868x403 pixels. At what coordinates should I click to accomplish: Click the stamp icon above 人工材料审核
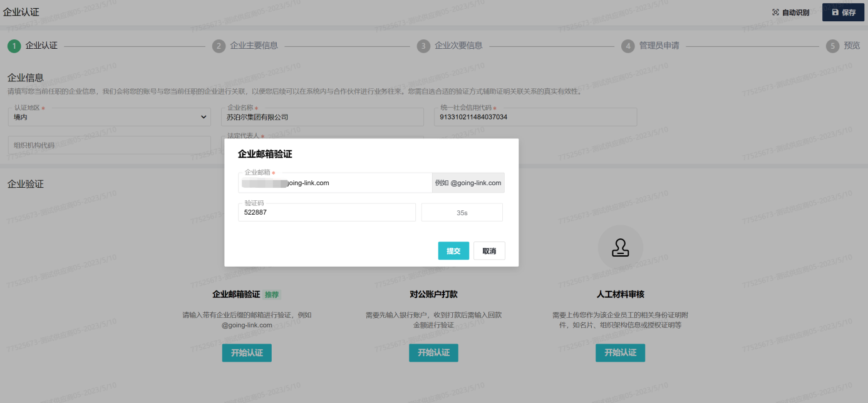620,248
